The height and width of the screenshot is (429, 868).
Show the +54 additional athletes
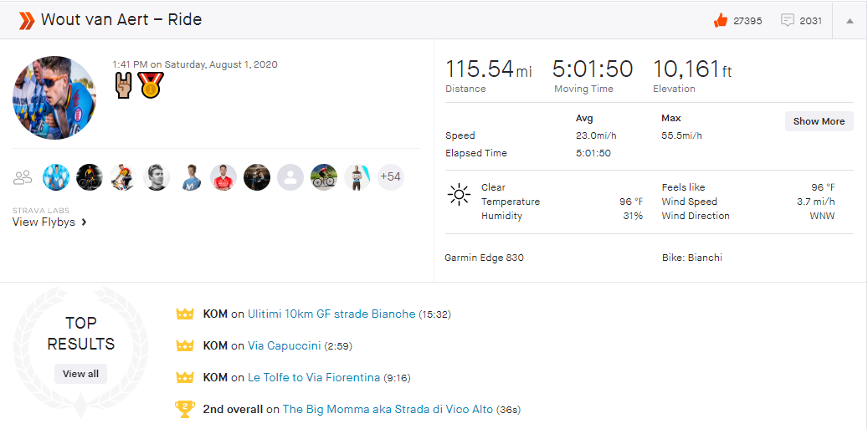[390, 177]
